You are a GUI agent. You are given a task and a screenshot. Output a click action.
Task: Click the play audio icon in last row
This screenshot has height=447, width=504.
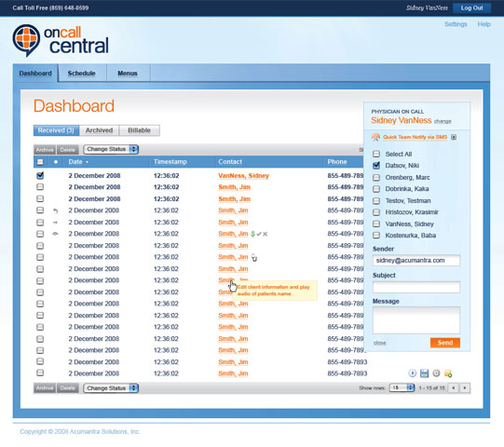tap(413, 373)
